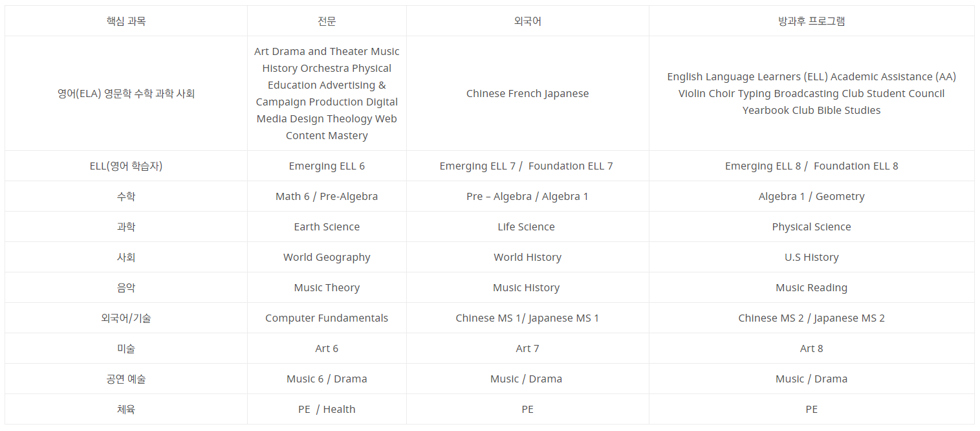Click the Computer Fundamentals cell
The height and width of the screenshot is (431, 980).
click(327, 318)
